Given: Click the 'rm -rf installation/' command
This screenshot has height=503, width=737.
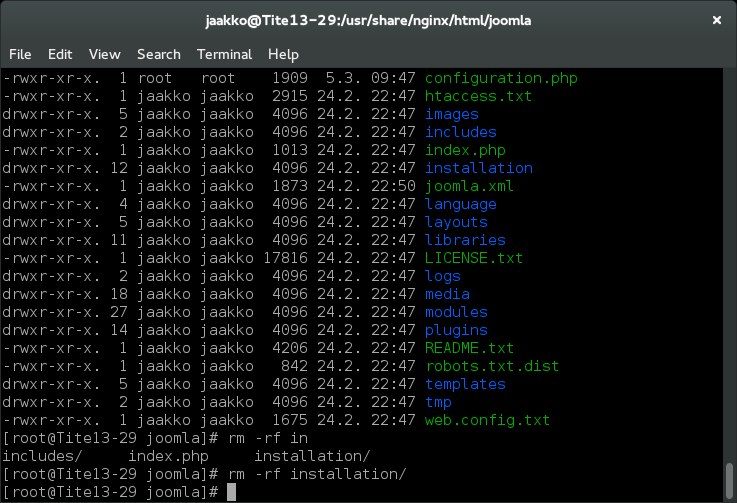Looking at the screenshot, I should 317,474.
